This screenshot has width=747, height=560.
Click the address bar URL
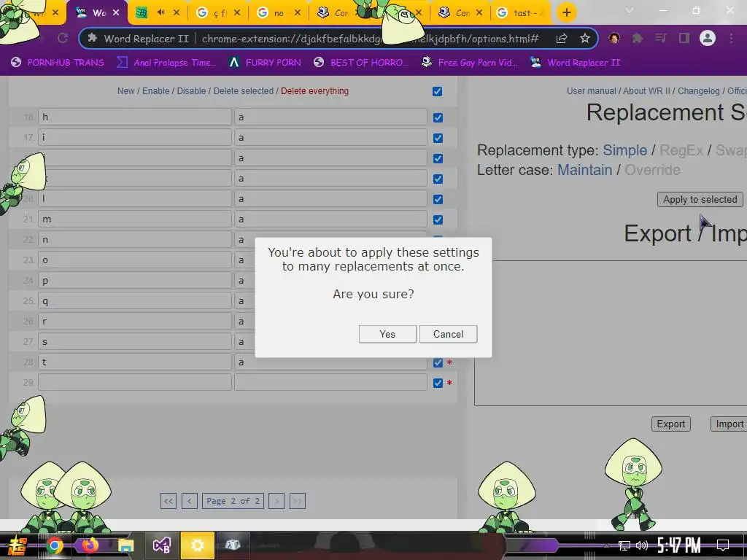[x=370, y=39]
